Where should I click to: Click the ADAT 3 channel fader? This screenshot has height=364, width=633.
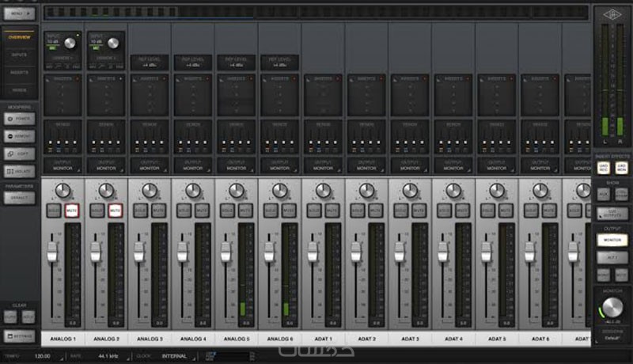coord(400,252)
